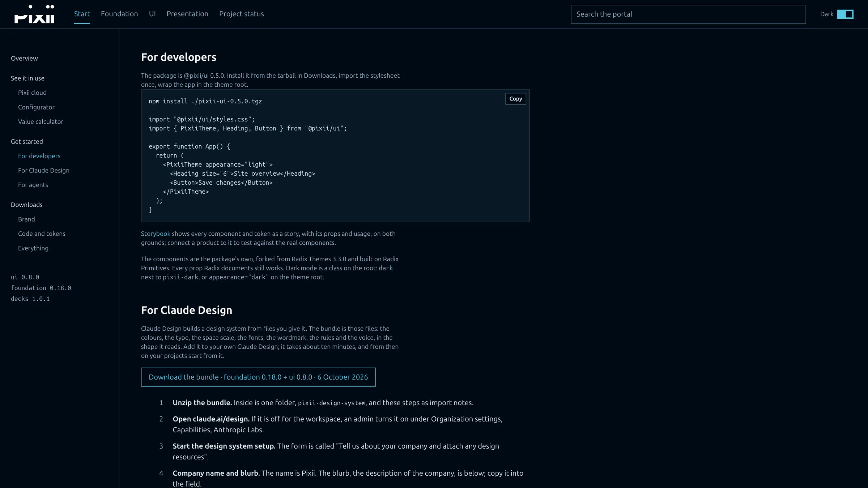Screen dimensions: 868x488
Task: Open For agents sidebar link
Action: (x=33, y=185)
